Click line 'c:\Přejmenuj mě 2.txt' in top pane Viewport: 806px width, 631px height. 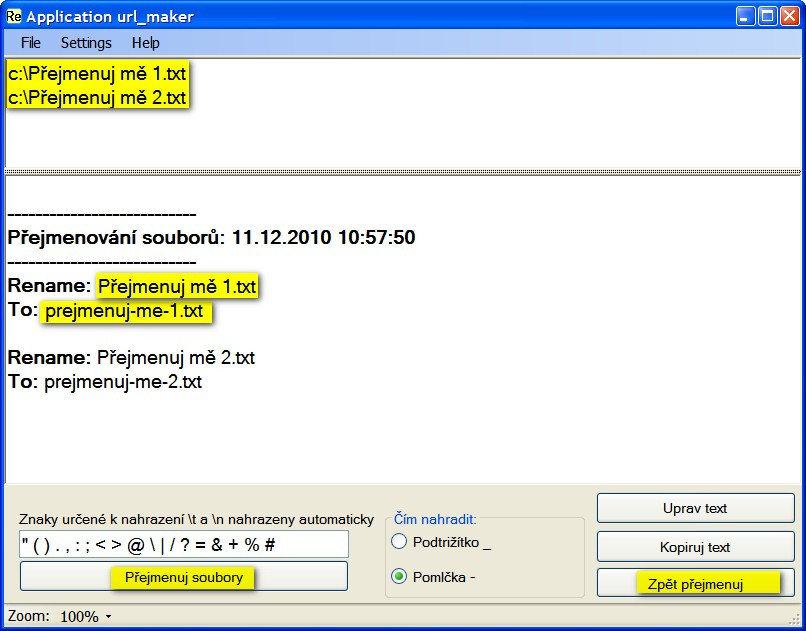[97, 97]
